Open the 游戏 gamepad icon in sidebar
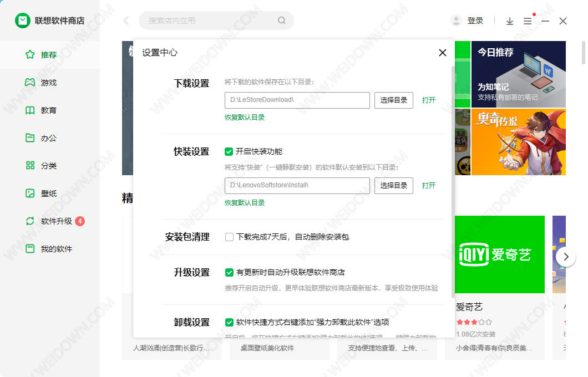 pyautogui.click(x=30, y=83)
